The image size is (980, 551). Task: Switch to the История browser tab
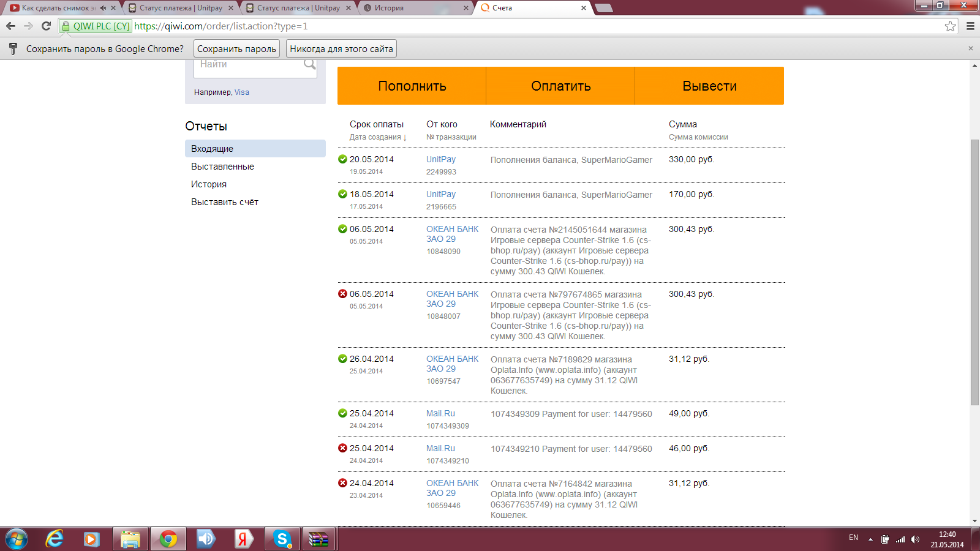tap(415, 8)
